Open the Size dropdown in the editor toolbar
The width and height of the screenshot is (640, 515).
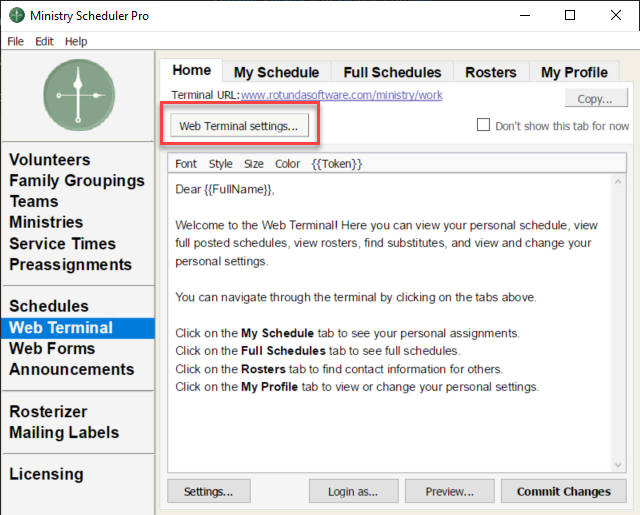click(x=253, y=164)
